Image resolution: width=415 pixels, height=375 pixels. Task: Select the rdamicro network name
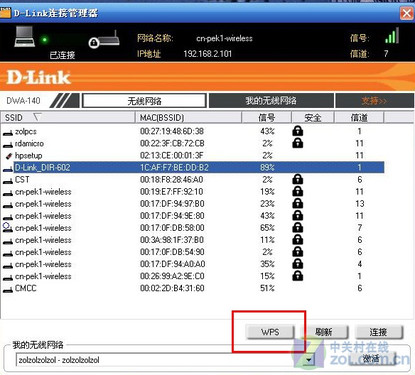pos(29,143)
